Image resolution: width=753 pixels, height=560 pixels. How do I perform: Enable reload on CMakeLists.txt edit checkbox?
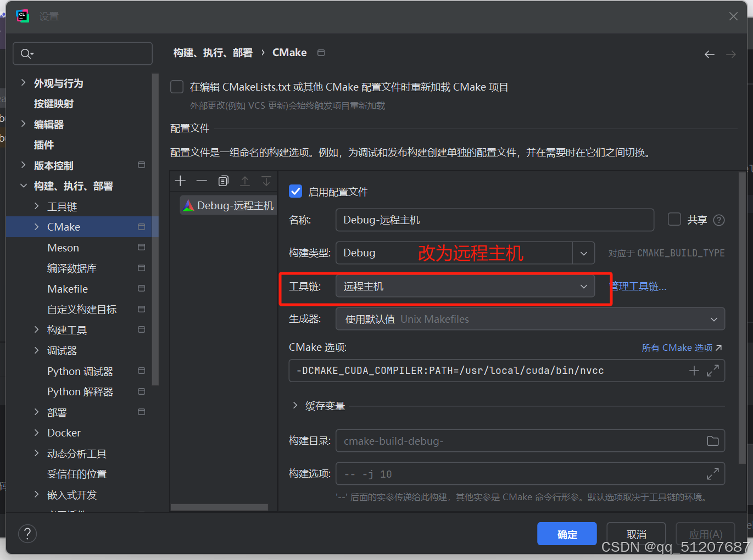177,87
